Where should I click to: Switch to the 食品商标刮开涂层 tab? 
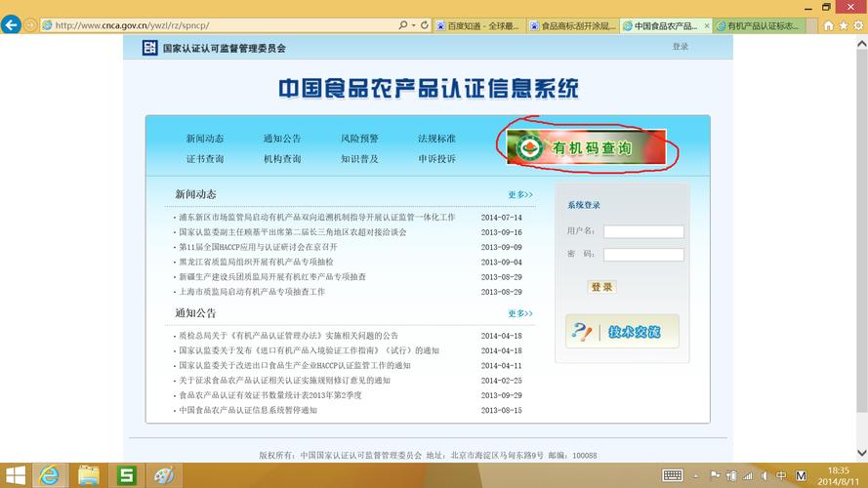[572, 26]
